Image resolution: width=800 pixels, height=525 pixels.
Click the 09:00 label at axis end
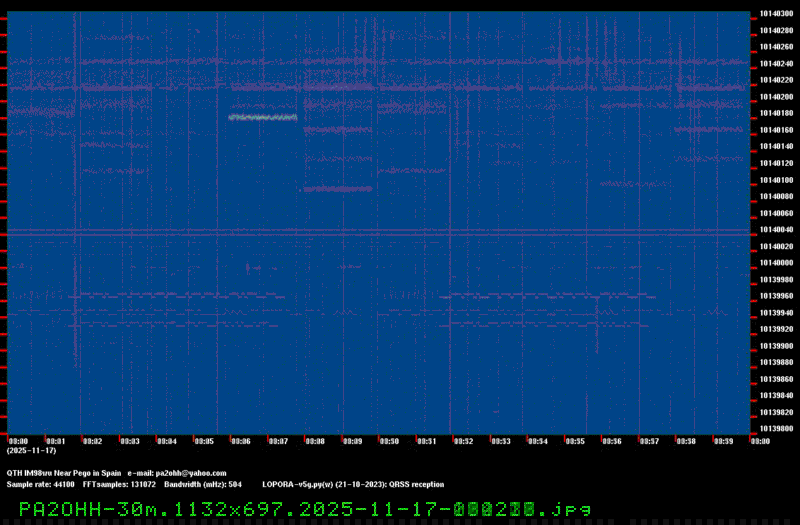(x=759, y=440)
